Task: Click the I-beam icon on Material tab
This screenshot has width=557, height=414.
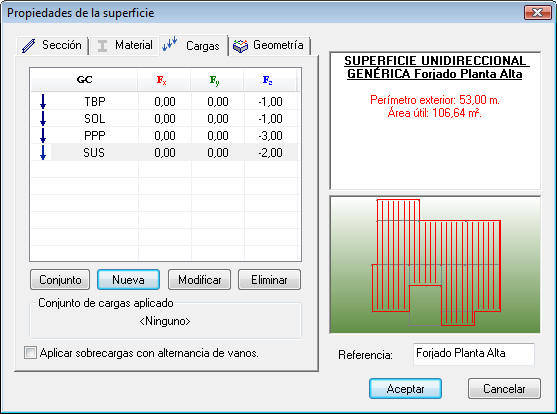Action: pos(102,46)
